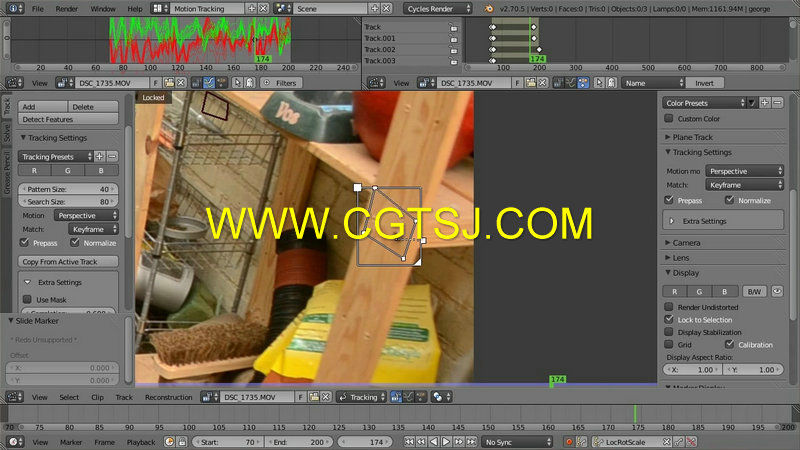This screenshot has height=450, width=800.
Task: Open the No Sync playback dropdown
Action: point(517,442)
